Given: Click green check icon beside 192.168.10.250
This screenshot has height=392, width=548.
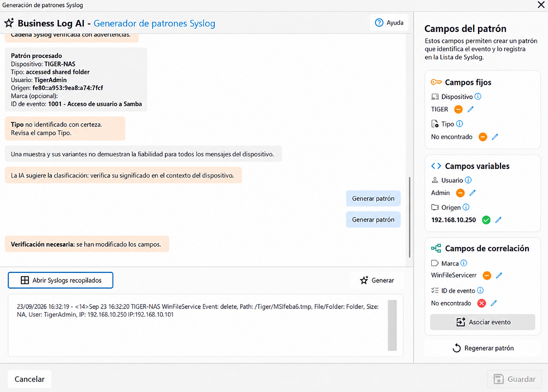Looking at the screenshot, I should pyautogui.click(x=486, y=220).
